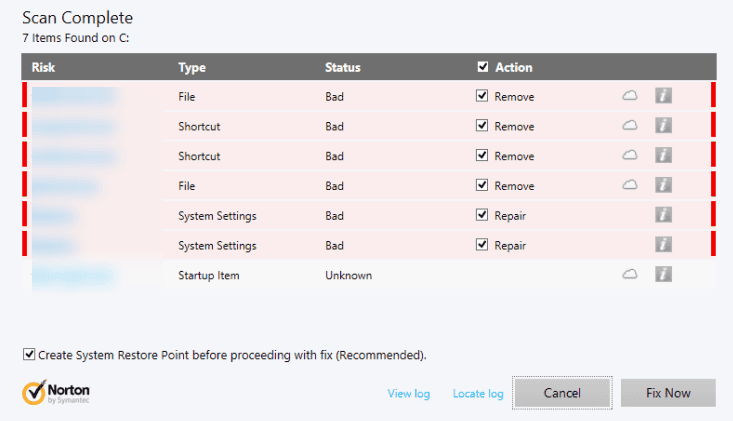
Task: Click the Norton by Symantec logo
Action: coord(56,393)
